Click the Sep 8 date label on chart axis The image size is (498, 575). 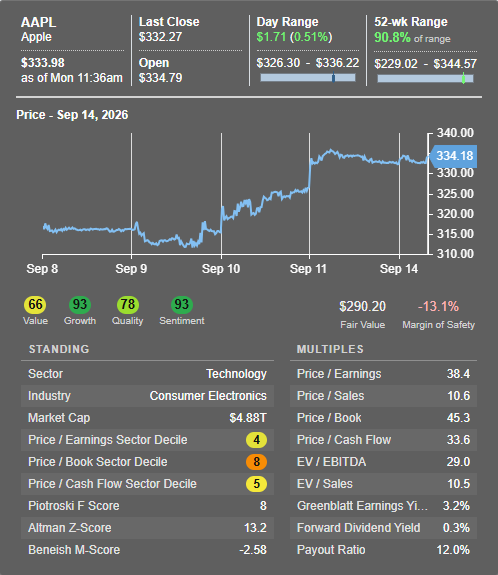coord(42,269)
